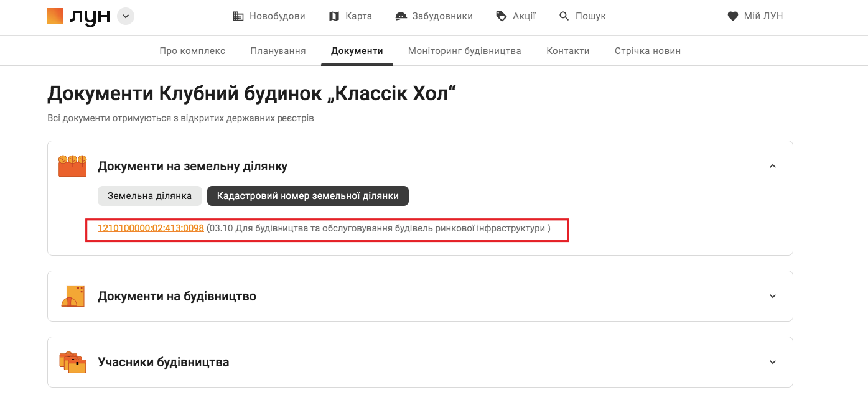Collapse the Документи на земельну ділянку section
This screenshot has width=868, height=400.
tap(772, 166)
